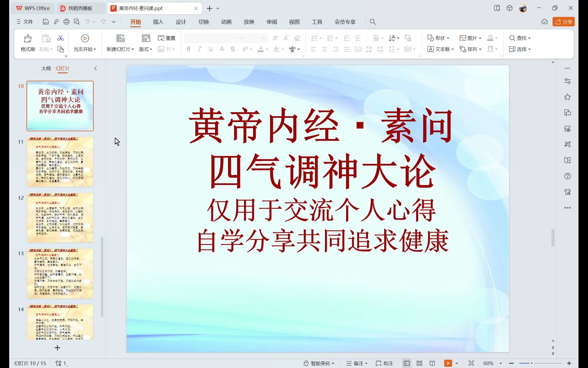
Task: Open the font size dropdown
Action: coord(263,38)
